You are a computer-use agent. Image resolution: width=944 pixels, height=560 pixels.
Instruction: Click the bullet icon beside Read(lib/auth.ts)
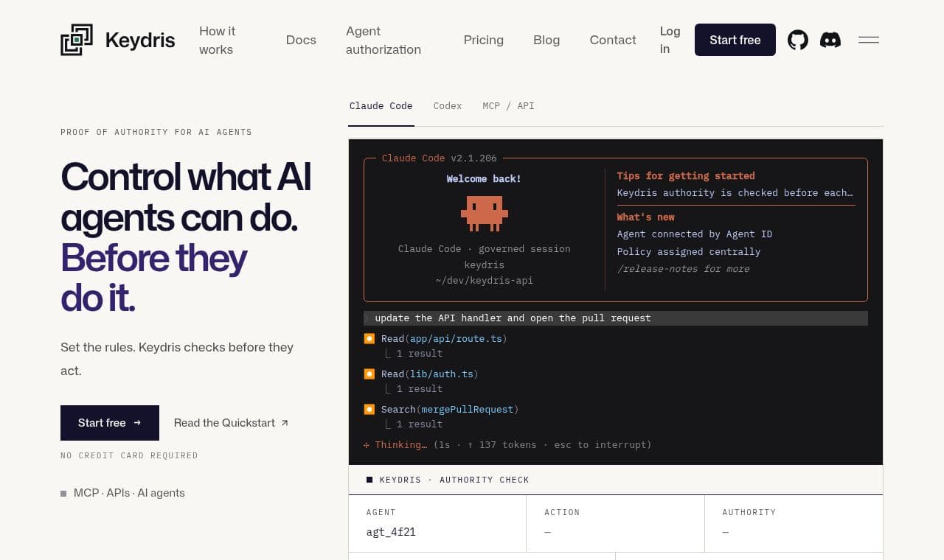(369, 374)
